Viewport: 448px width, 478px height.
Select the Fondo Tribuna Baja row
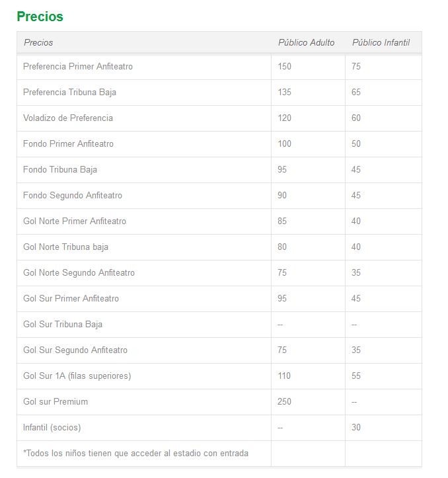coord(219,170)
